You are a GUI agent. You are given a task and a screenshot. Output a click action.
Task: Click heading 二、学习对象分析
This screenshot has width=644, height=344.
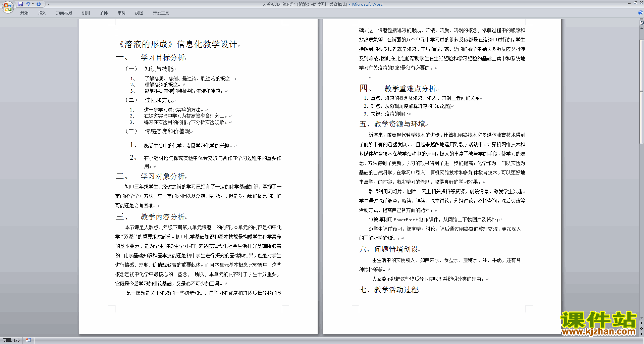[x=150, y=177]
